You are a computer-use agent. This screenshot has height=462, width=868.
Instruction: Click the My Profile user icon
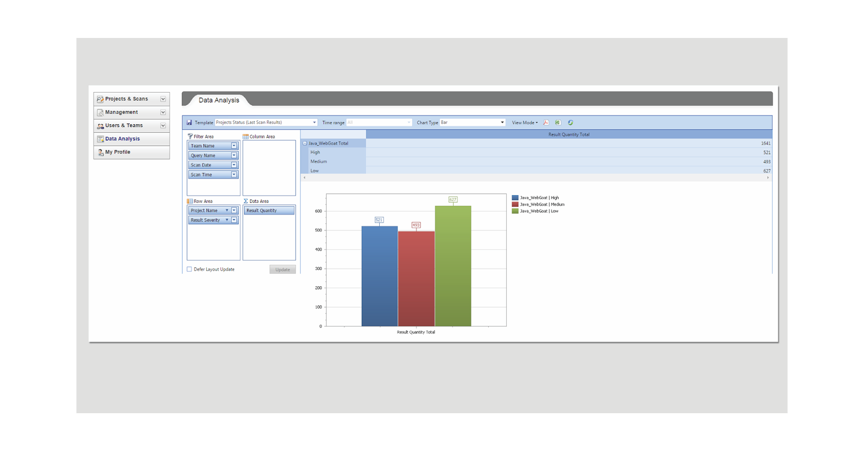(100, 152)
